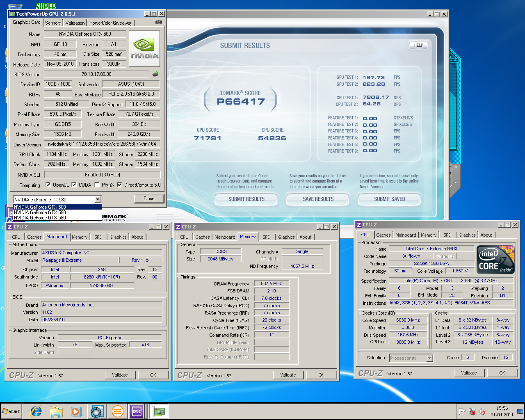525x420 pixels.
Task: Click the muted volume tray icon
Action: (482, 412)
